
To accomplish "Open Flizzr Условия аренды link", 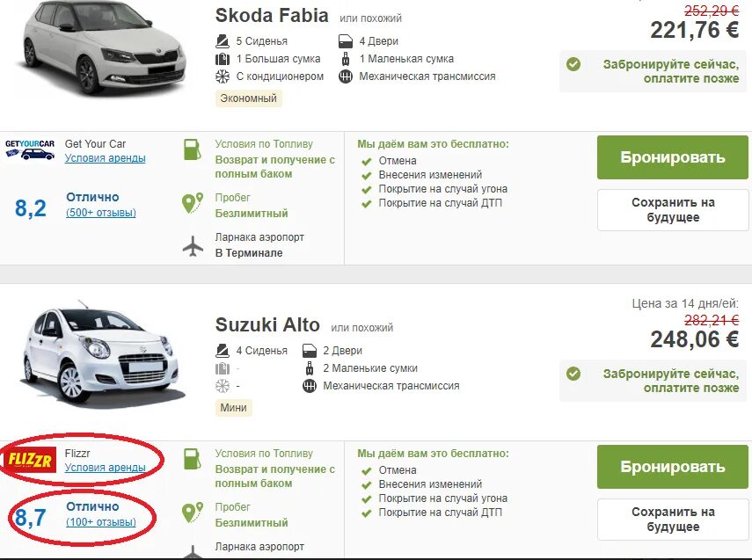I will pos(106,468).
